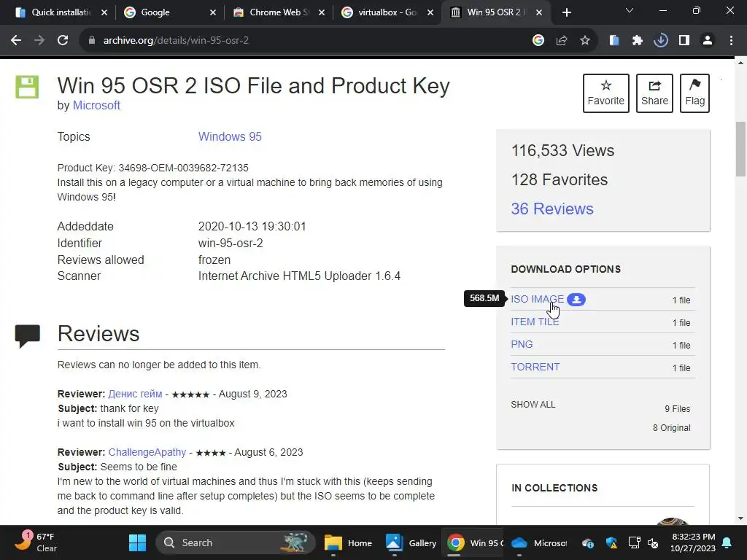Click the muted volume tray icon

[653, 542]
